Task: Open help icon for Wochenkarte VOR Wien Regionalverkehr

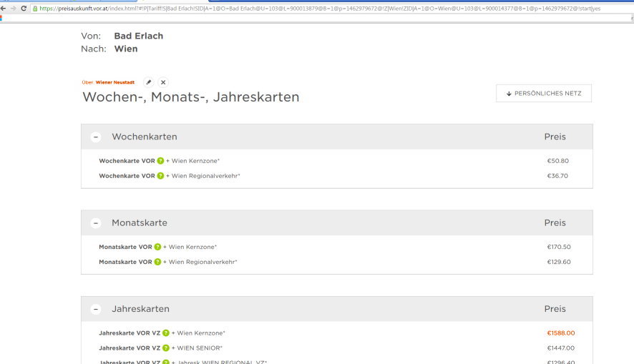Action: (160, 176)
